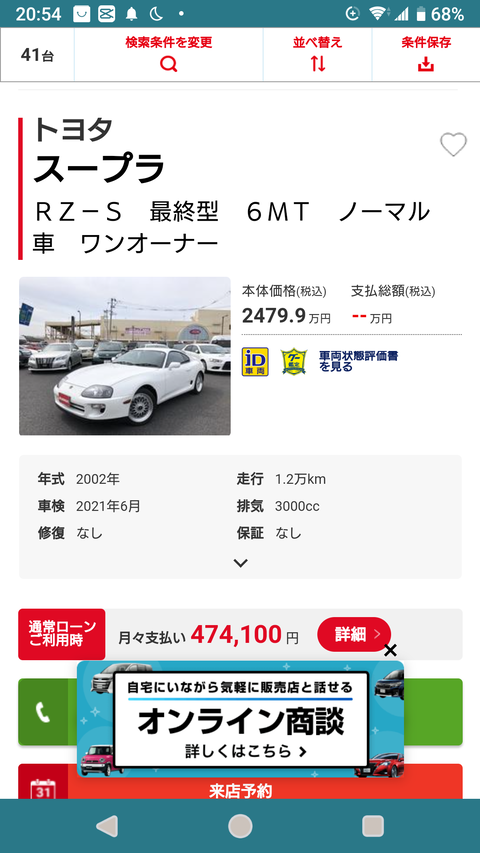This screenshot has width=480, height=853.
Task: Tap the green Goo鑑定 badge icon
Action: 294,362
